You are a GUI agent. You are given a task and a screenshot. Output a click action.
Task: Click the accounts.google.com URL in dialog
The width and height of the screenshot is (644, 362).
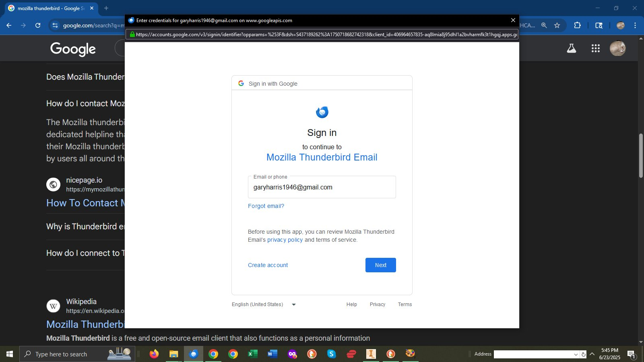[x=326, y=35]
